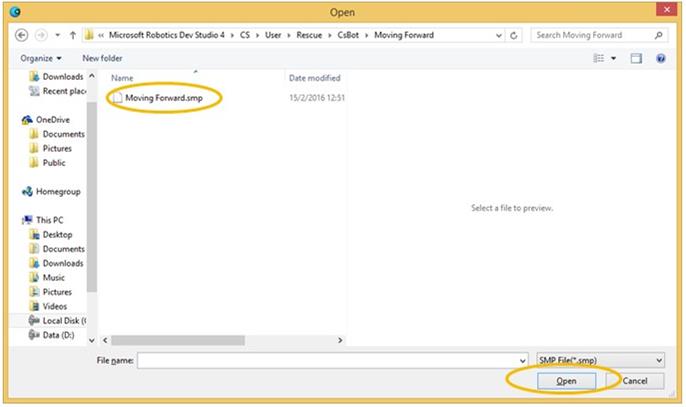Click the Up one level arrow
Screen dimensions: 686x407
click(73, 35)
